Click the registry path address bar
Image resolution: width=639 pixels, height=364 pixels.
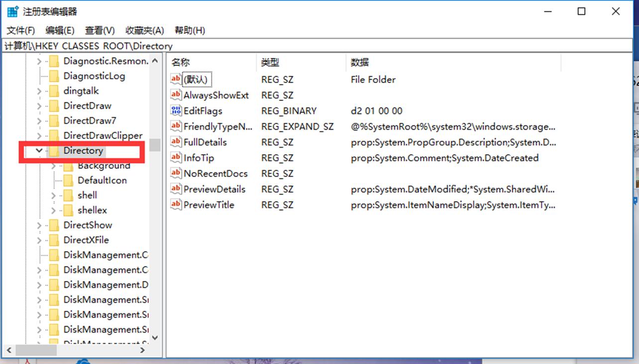[319, 46]
